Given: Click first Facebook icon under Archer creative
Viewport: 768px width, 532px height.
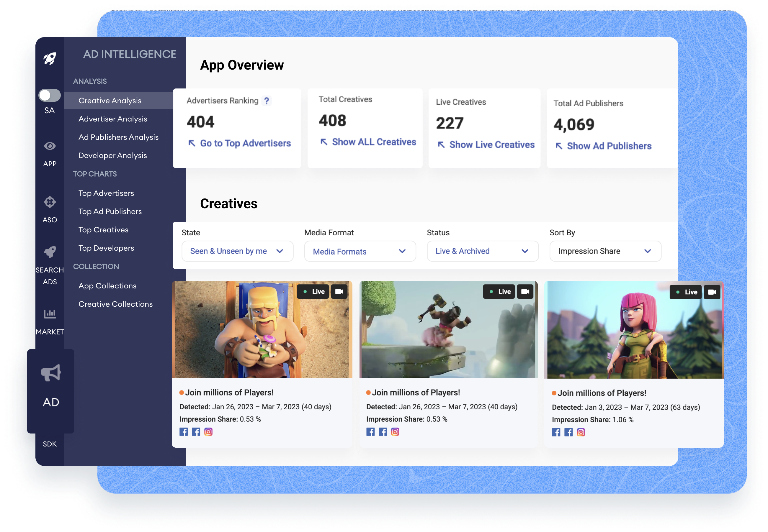Looking at the screenshot, I should pos(556,433).
